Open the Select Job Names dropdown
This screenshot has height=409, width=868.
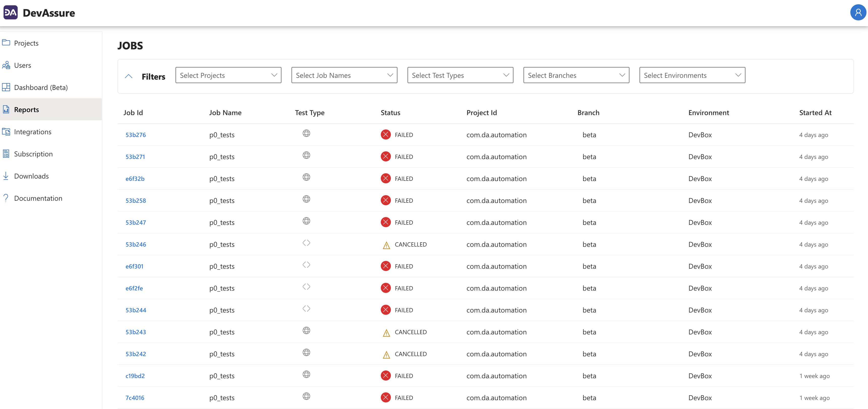point(344,75)
